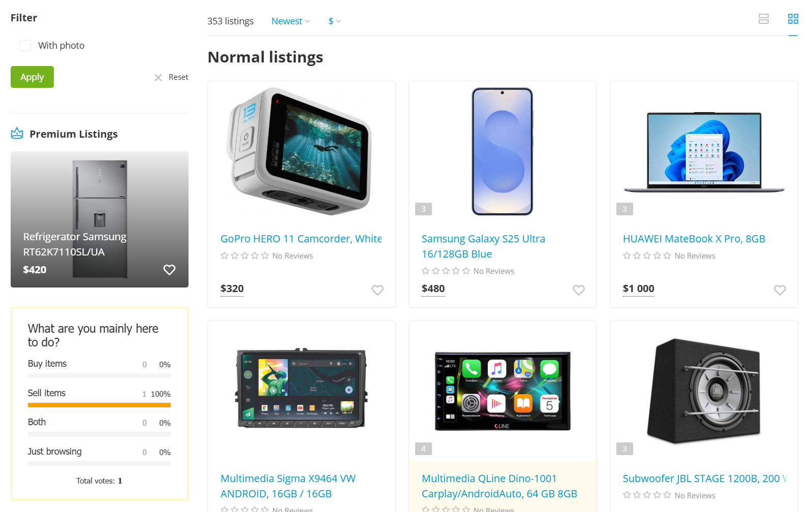812x512 pixels.
Task: Click the Apply filter button
Action: [32, 77]
